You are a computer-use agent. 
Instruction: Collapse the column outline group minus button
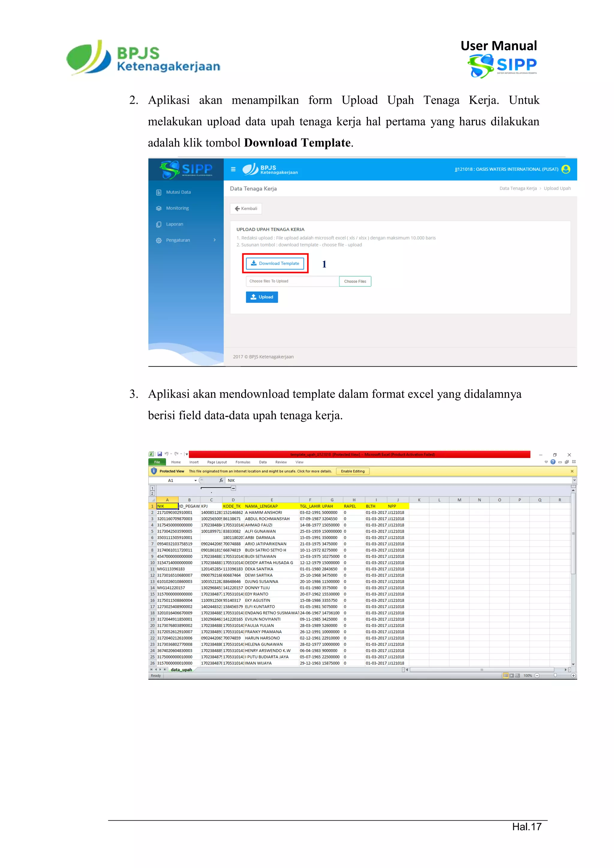point(234,489)
